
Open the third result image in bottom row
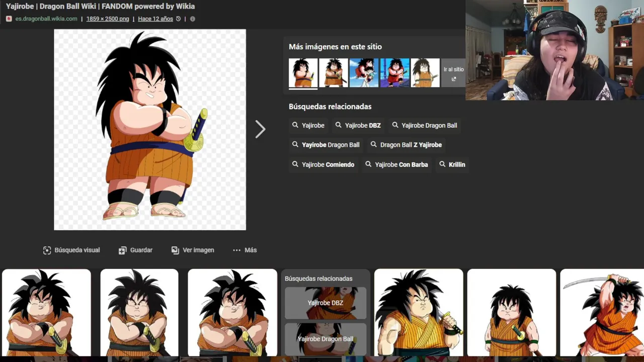click(x=232, y=313)
